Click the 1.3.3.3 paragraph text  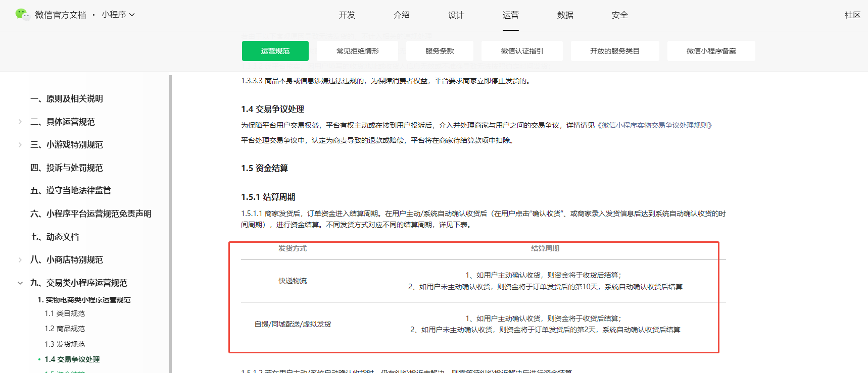coord(387,81)
